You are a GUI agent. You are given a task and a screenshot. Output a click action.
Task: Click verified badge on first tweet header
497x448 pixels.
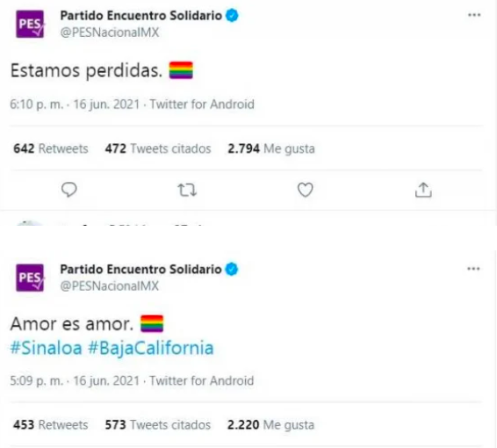(233, 16)
